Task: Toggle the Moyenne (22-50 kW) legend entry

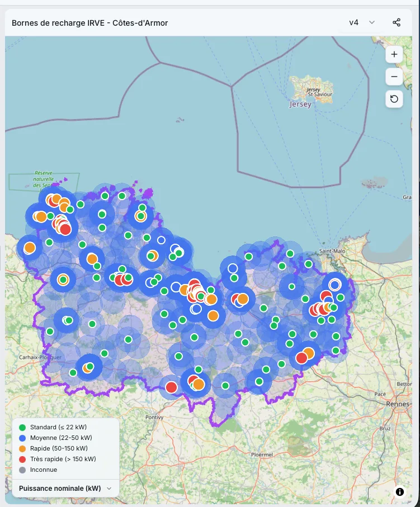Action: [x=56, y=438]
